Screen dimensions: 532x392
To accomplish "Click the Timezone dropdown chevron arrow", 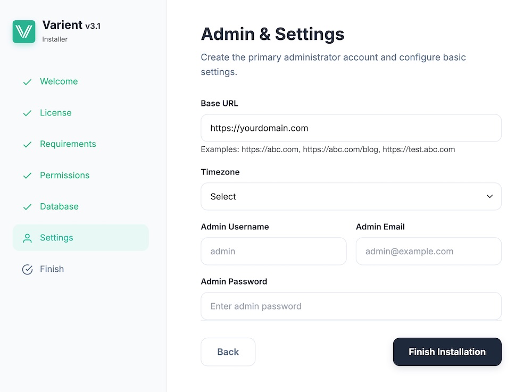I will point(489,196).
